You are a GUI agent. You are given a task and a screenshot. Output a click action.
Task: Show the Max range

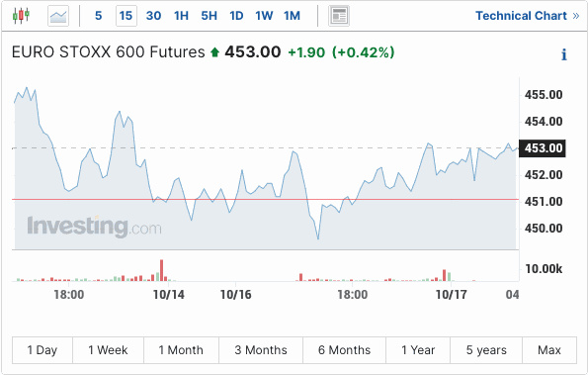click(549, 350)
